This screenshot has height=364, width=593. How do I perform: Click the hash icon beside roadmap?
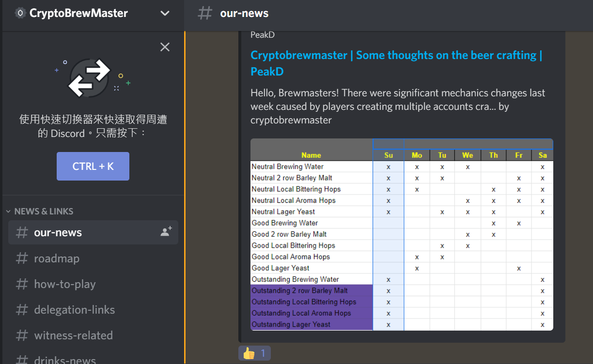point(22,258)
